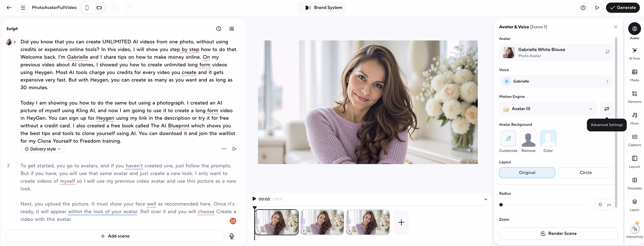This screenshot has width=644, height=246.
Task: Switch to portrait orientation mode
Action: (87, 8)
